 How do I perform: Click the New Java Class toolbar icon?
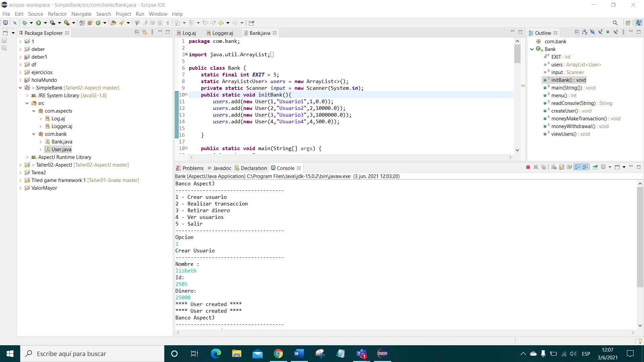pos(98,23)
